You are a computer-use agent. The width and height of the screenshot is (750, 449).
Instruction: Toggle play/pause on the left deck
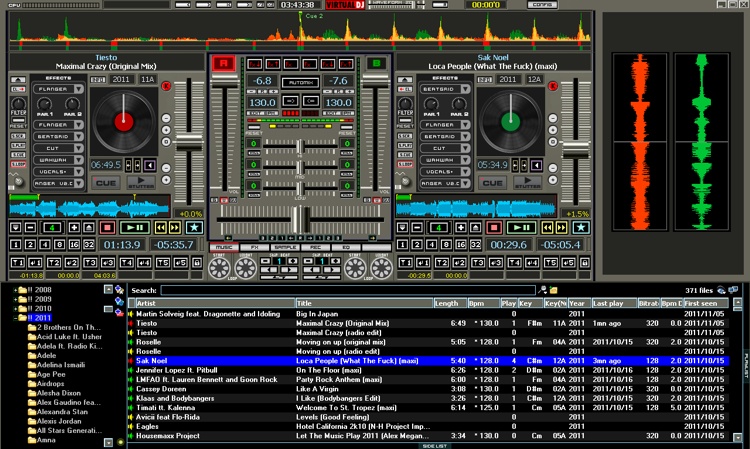[135, 228]
